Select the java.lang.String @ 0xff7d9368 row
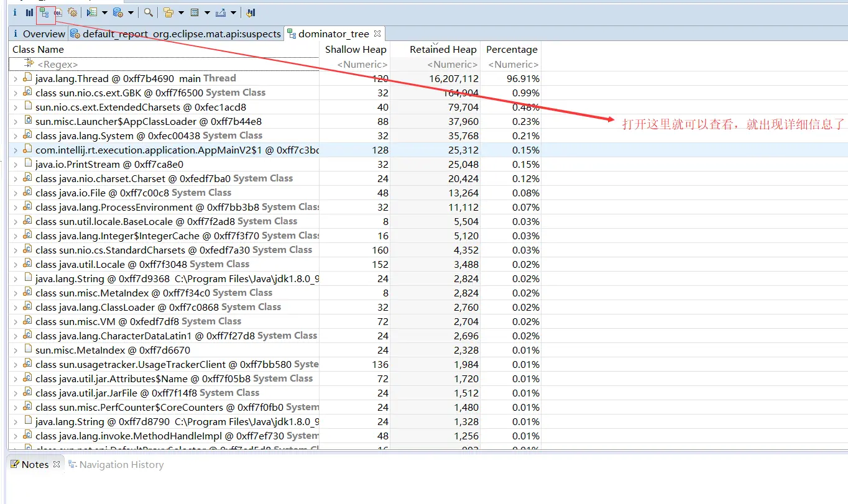Image resolution: width=848 pixels, height=504 pixels. [275, 278]
